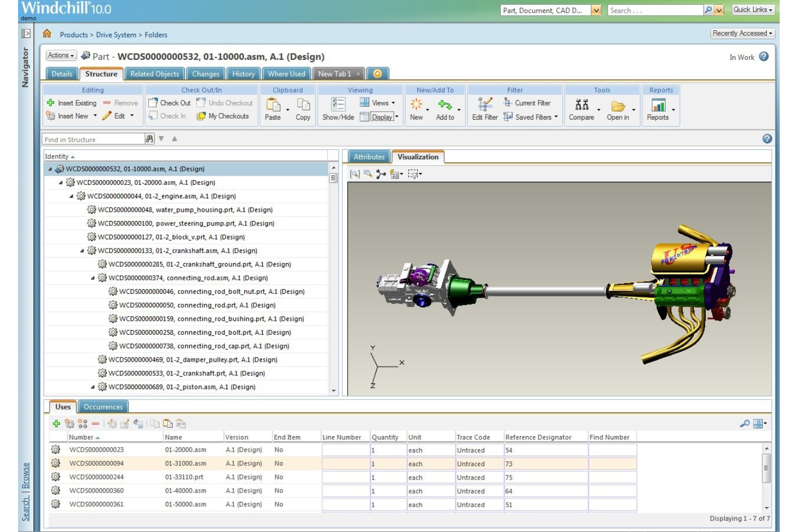Image resolution: width=798 pixels, height=532 pixels.
Task: Click the Reports chart icon
Action: pos(658,105)
